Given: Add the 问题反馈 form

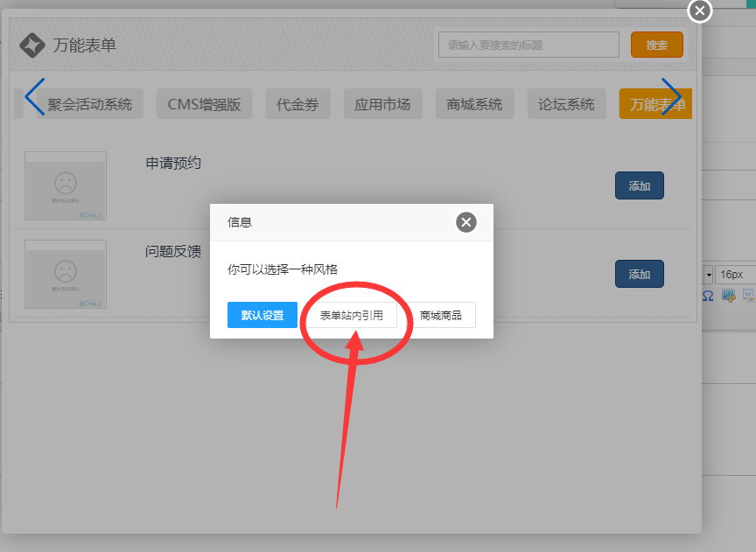Looking at the screenshot, I should [x=640, y=274].
